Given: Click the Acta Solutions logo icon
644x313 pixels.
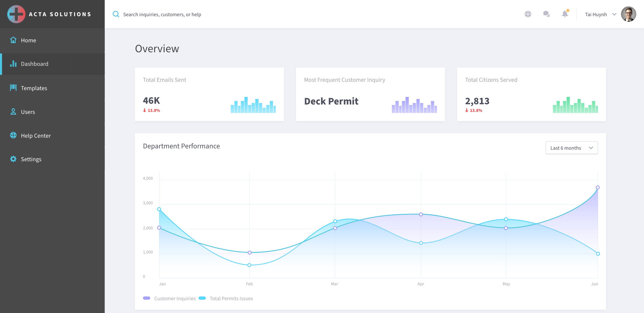Looking at the screenshot, I should [x=16, y=14].
